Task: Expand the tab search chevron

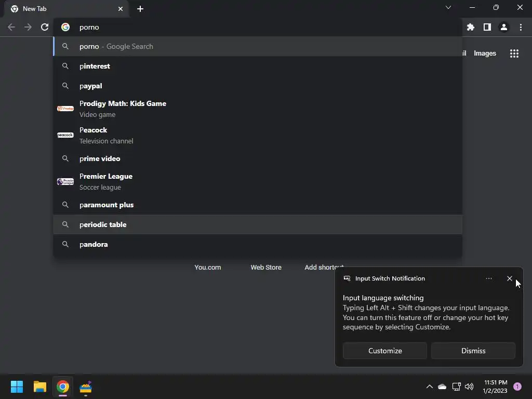Action: click(x=448, y=7)
